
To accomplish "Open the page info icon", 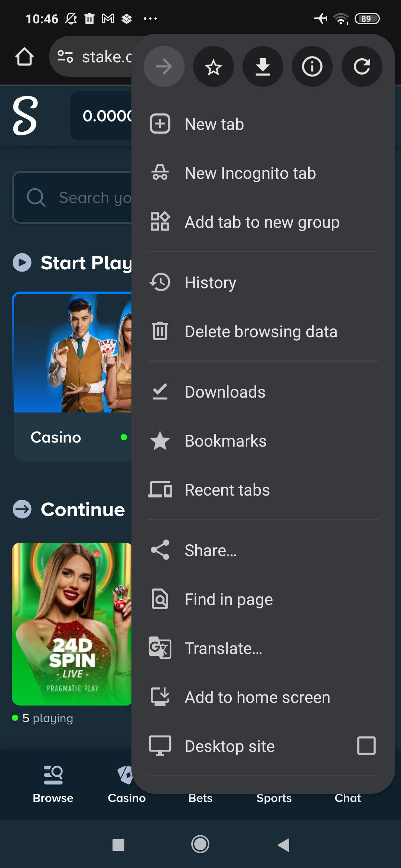I will coord(312,67).
